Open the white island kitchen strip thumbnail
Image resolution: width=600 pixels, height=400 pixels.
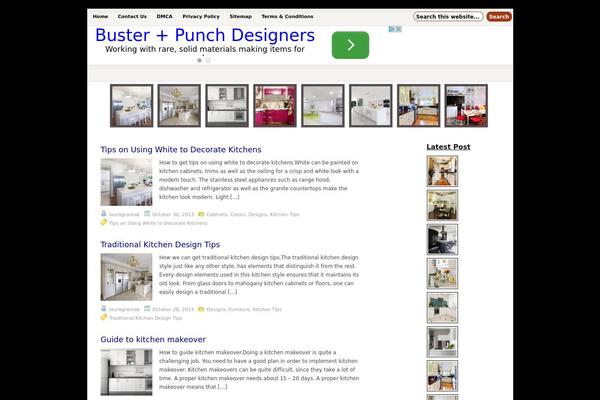132,106
